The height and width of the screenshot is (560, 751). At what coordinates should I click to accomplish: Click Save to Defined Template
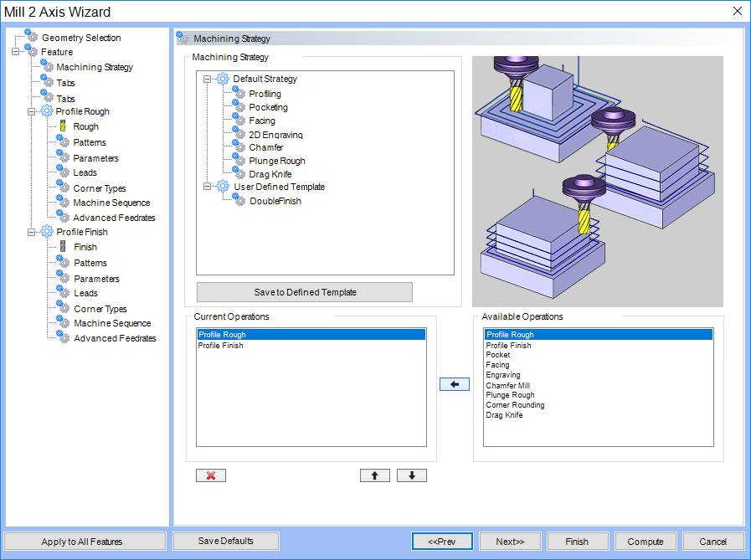(303, 291)
